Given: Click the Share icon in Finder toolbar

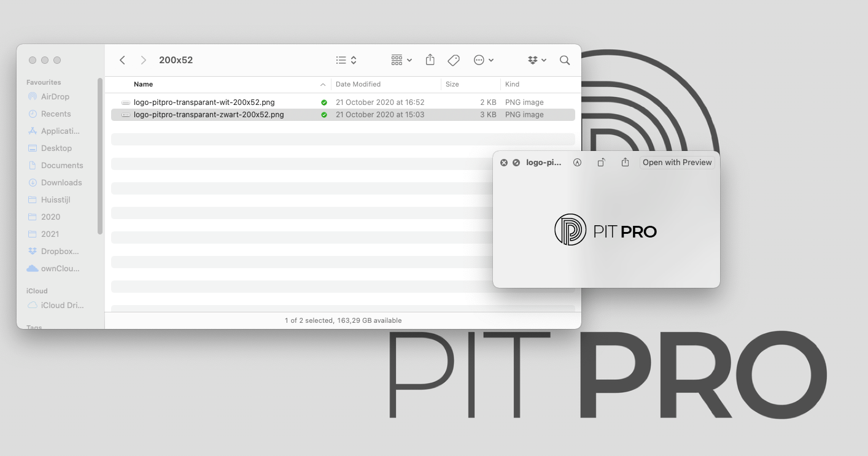Looking at the screenshot, I should tap(430, 60).
